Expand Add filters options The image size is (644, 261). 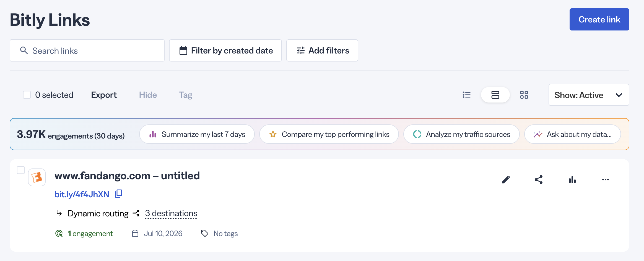point(322,50)
